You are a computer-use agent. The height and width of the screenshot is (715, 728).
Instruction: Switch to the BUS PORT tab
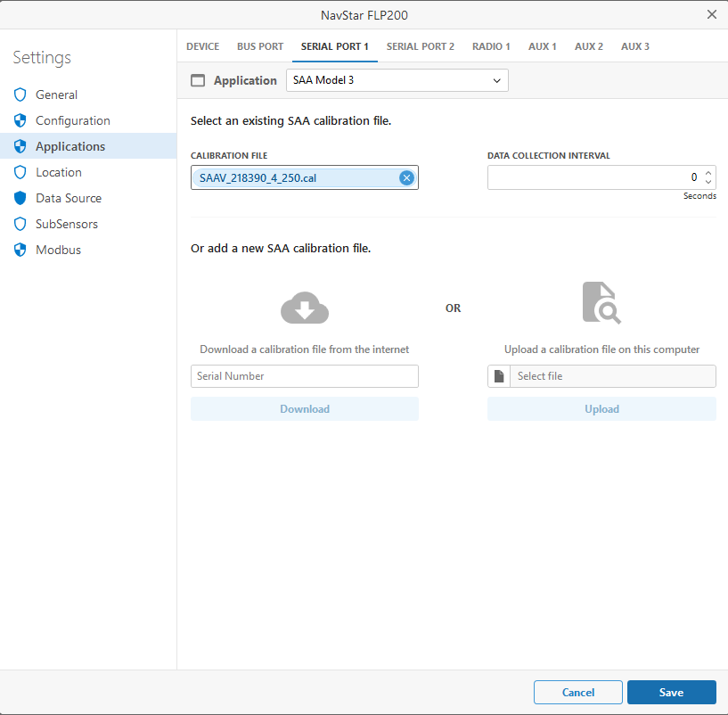coord(260,46)
